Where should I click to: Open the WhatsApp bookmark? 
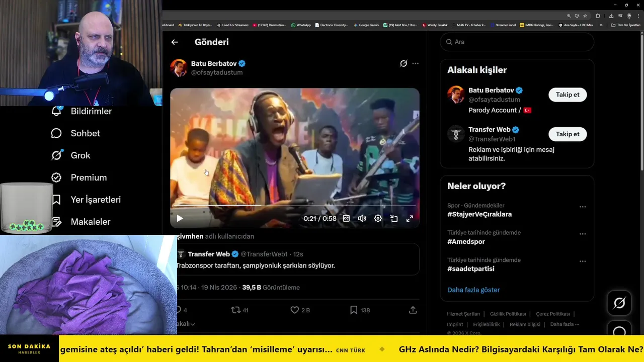click(301, 25)
